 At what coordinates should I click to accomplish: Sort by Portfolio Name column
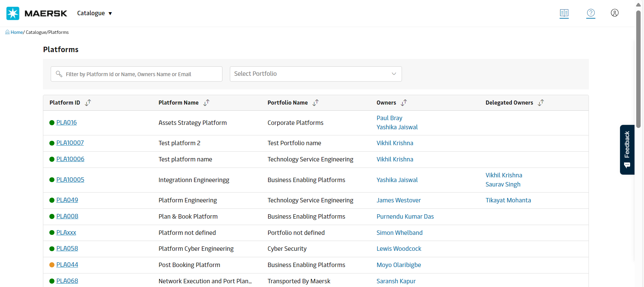tap(316, 103)
